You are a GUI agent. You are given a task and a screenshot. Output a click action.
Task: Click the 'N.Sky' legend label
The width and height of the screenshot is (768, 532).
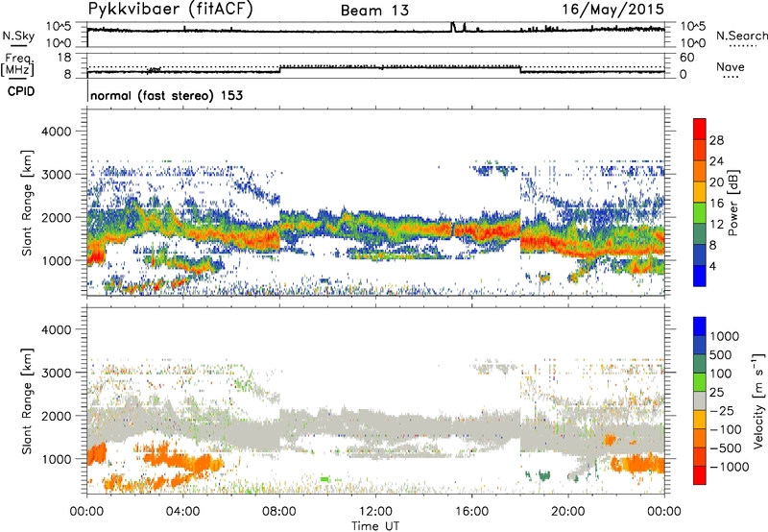18,36
